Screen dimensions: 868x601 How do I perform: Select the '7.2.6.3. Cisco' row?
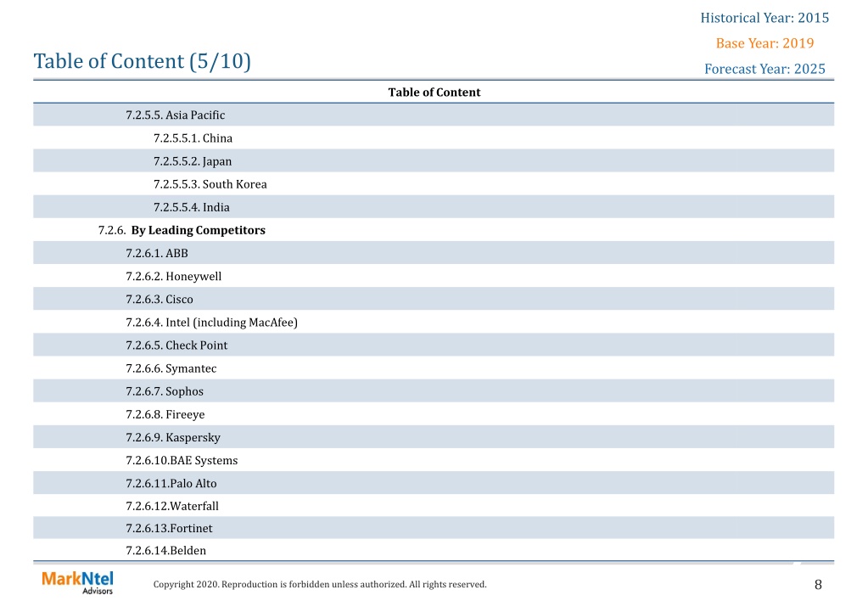point(434,299)
